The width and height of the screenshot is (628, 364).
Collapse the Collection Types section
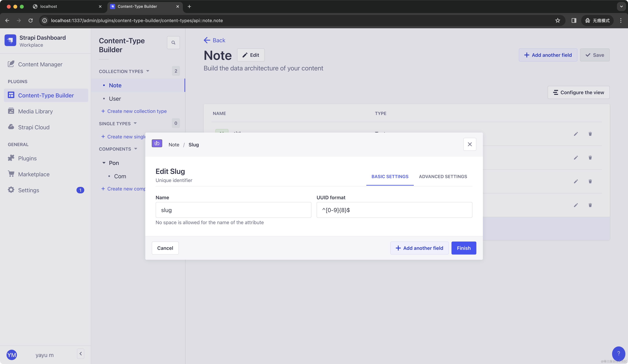click(x=148, y=71)
